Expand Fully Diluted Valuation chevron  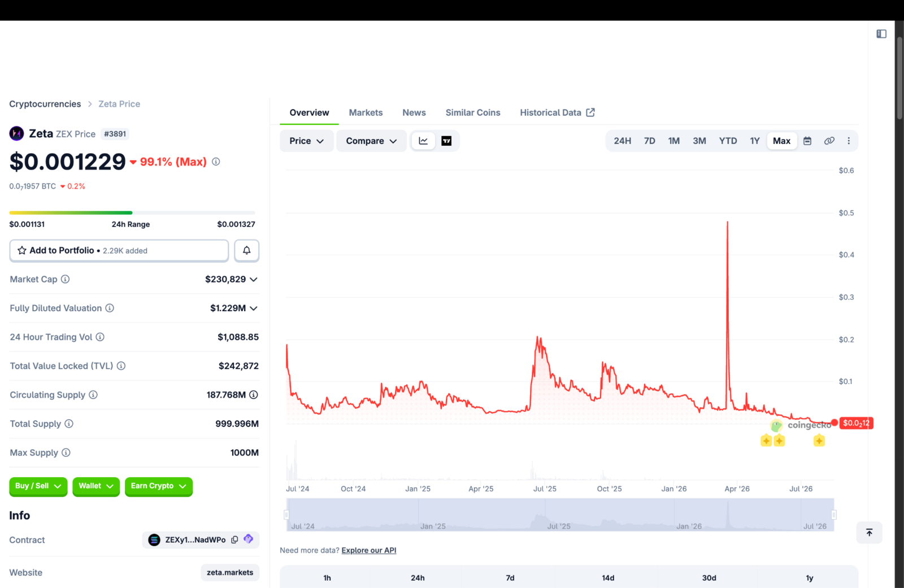[x=254, y=308]
